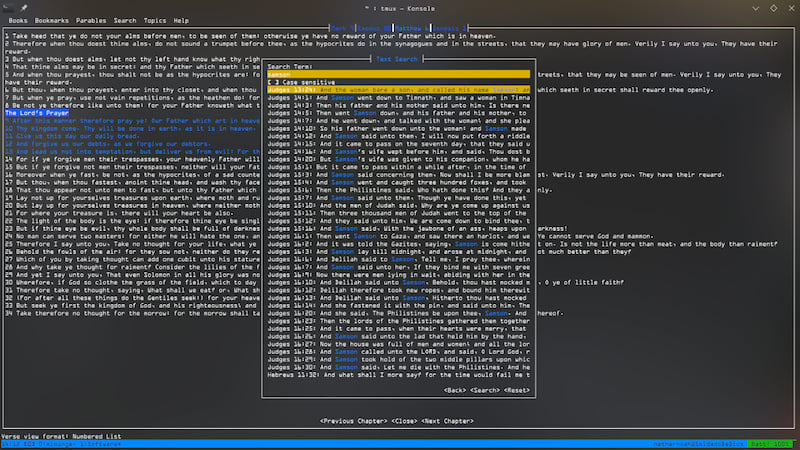Click the Reset button in Text Search
This screenshot has height=450, width=800.
[x=517, y=390]
